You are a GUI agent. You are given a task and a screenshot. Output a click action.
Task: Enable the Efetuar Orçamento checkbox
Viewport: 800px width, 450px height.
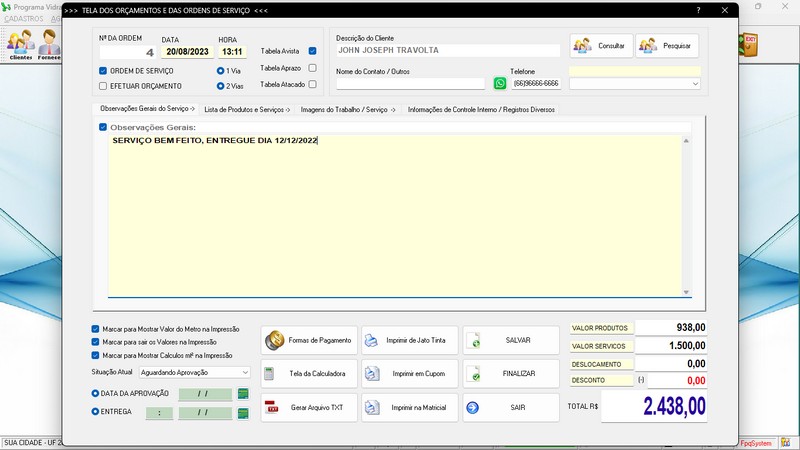(x=103, y=86)
